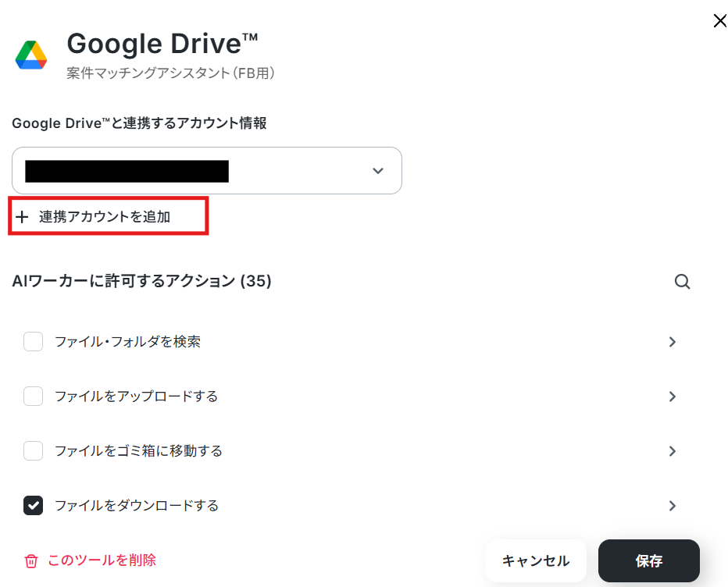Screen dimensions: 728x587
Task: Click 連携アカウントを追加 text link
Action: tap(105, 217)
